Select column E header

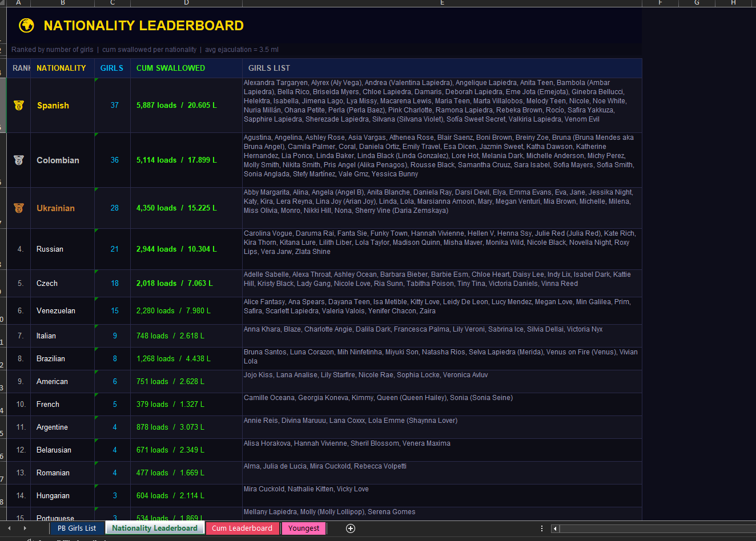pyautogui.click(x=442, y=3)
